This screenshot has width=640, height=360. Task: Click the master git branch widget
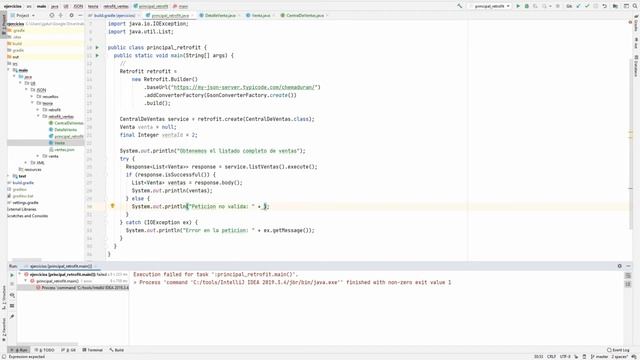(599, 357)
